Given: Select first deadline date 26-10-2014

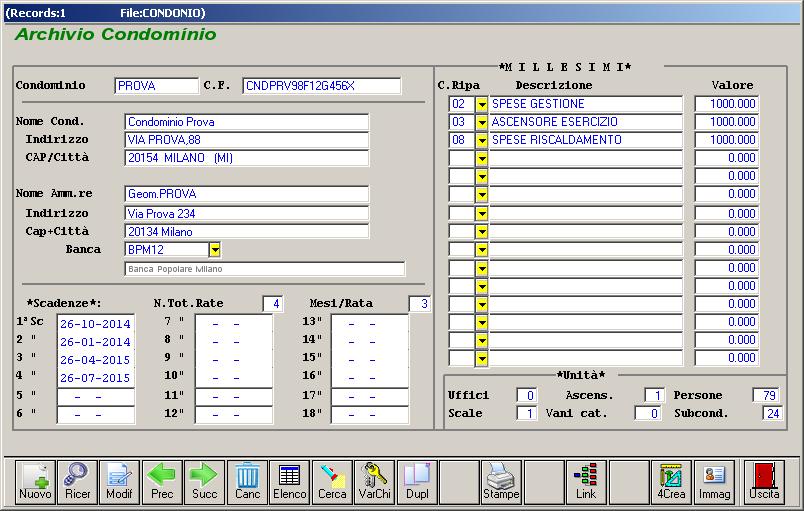Looking at the screenshot, I should (95, 324).
